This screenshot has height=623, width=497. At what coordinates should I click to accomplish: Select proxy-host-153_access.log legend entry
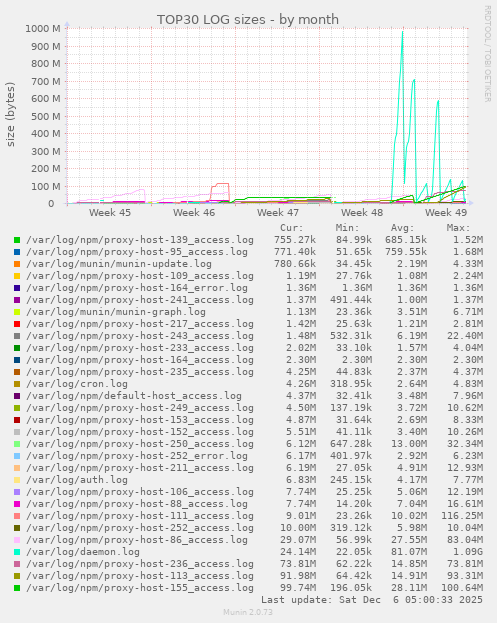pyautogui.click(x=139, y=420)
